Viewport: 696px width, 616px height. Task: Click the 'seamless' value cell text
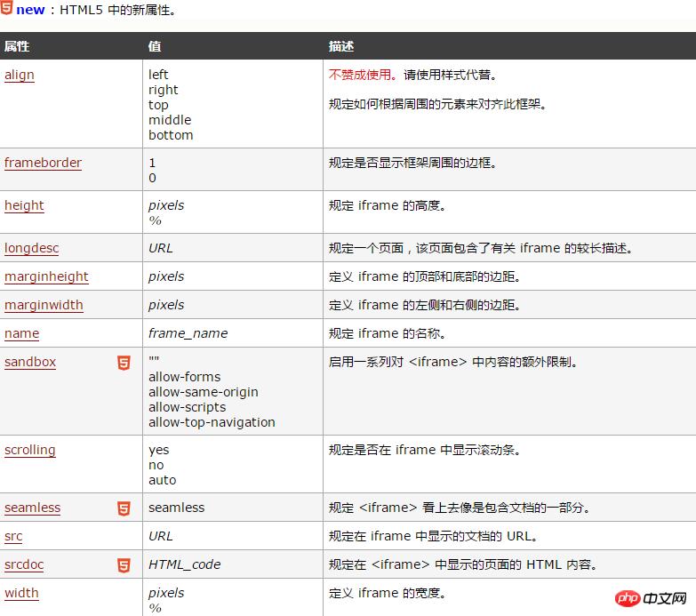point(177,508)
